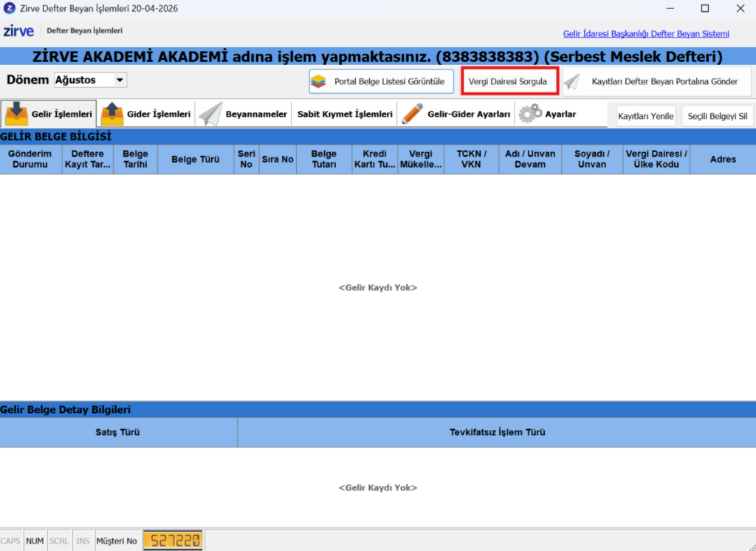The width and height of the screenshot is (756, 551).
Task: Click the Deftere Kayıt Tar... column header
Action: tap(87, 160)
